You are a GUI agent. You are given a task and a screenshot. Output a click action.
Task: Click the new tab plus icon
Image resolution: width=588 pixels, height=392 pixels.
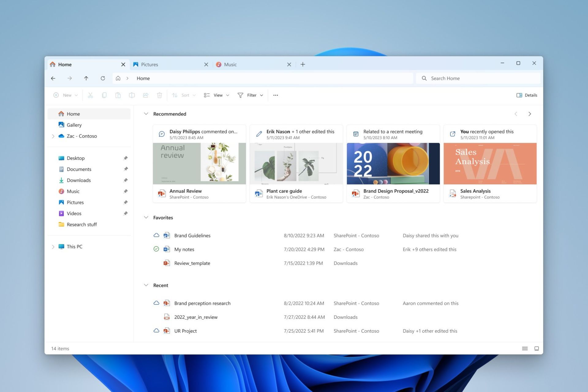[x=303, y=64]
